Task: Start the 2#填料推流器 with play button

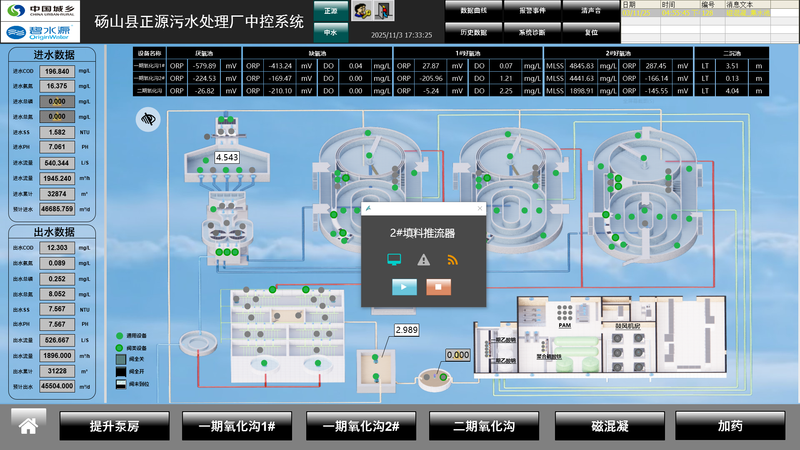Action: click(404, 287)
